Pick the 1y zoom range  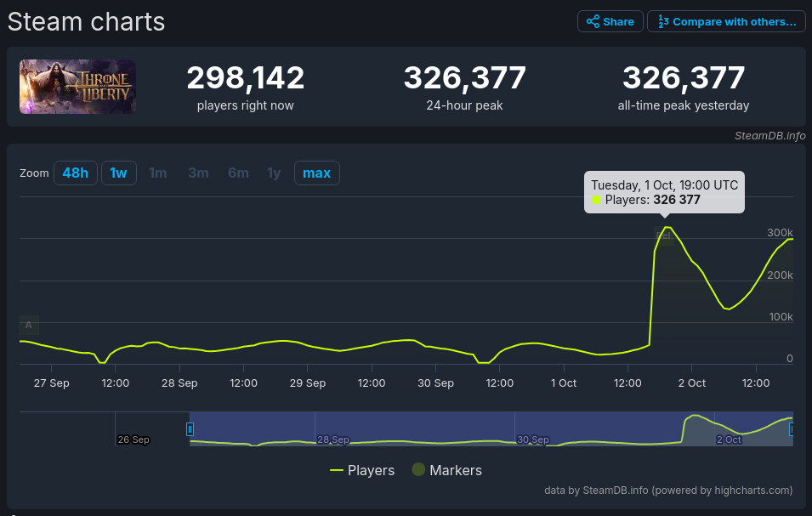[274, 173]
